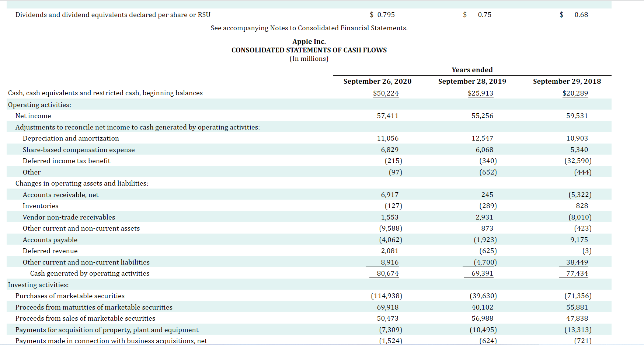644x345 pixels.
Task: Select 'Share-based compensation expense' label
Action: (79, 150)
